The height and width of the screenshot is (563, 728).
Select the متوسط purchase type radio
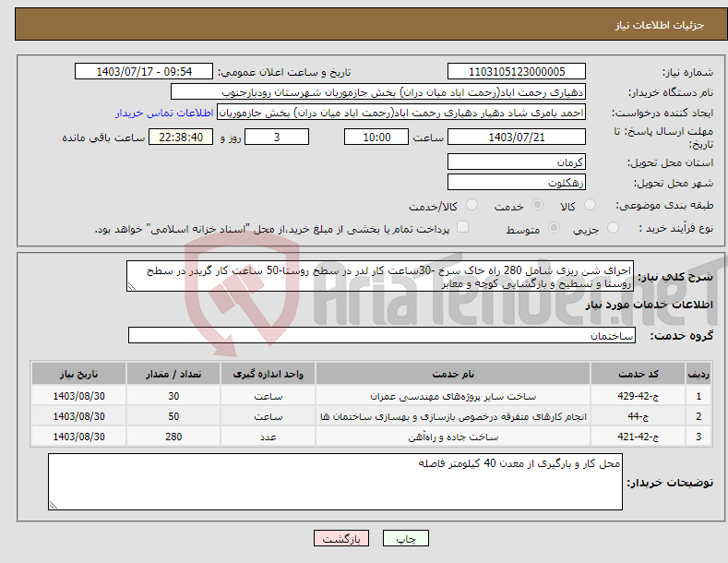(554, 228)
